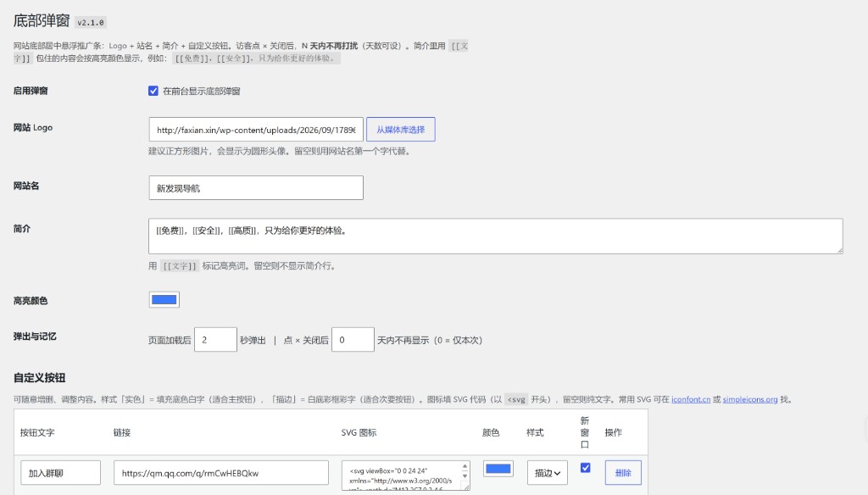Click the 按钮文字 column header

[37, 432]
